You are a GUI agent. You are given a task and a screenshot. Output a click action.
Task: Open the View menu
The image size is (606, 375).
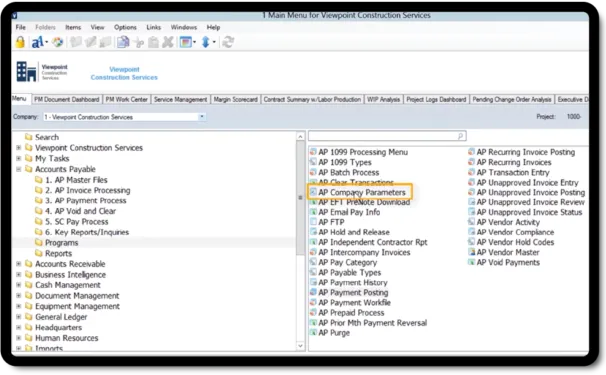(x=97, y=27)
